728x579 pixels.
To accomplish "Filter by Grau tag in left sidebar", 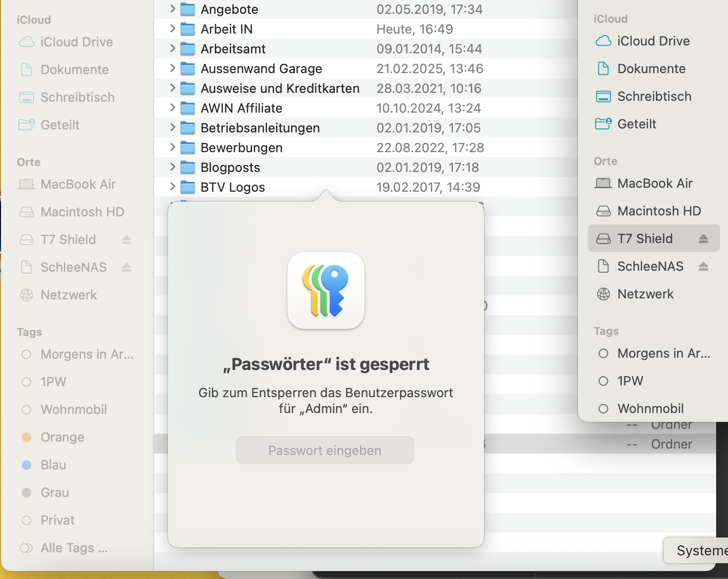I will (x=45, y=493).
